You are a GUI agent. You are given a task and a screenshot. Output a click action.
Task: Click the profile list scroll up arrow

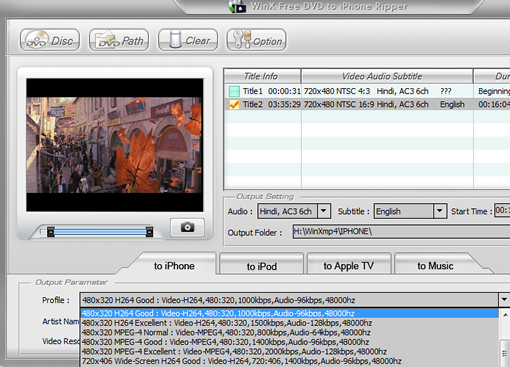coord(505,314)
